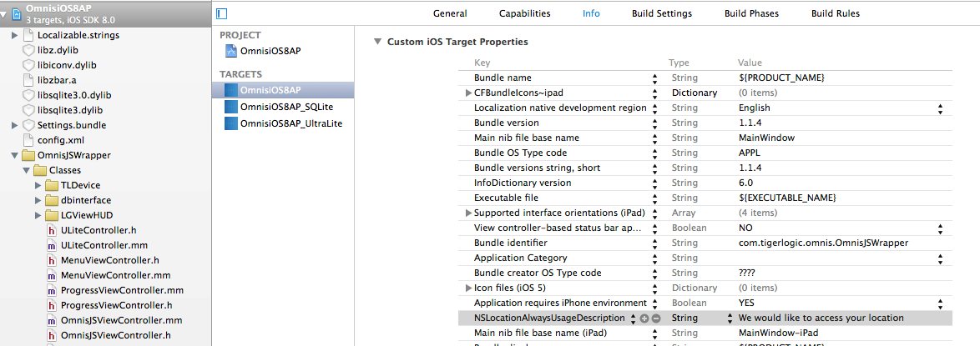
Task: Open Application requires iPhone environment value dropdown
Action: 939,303
